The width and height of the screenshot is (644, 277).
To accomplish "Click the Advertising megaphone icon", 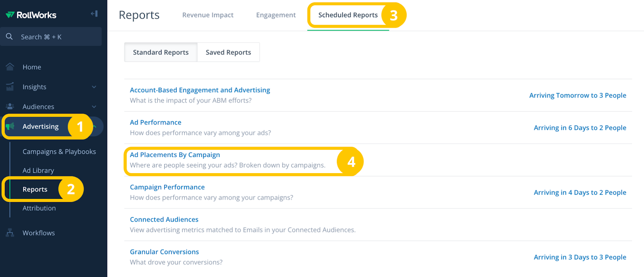I will point(10,126).
